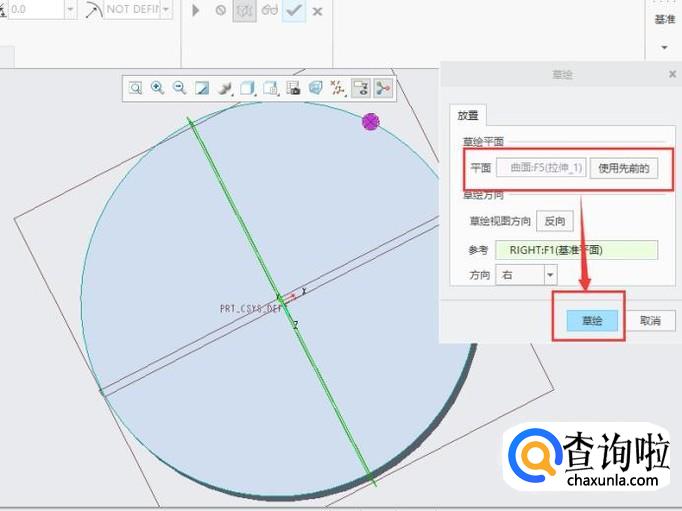
Task: Toggle annotation display icon
Action: (x=361, y=88)
